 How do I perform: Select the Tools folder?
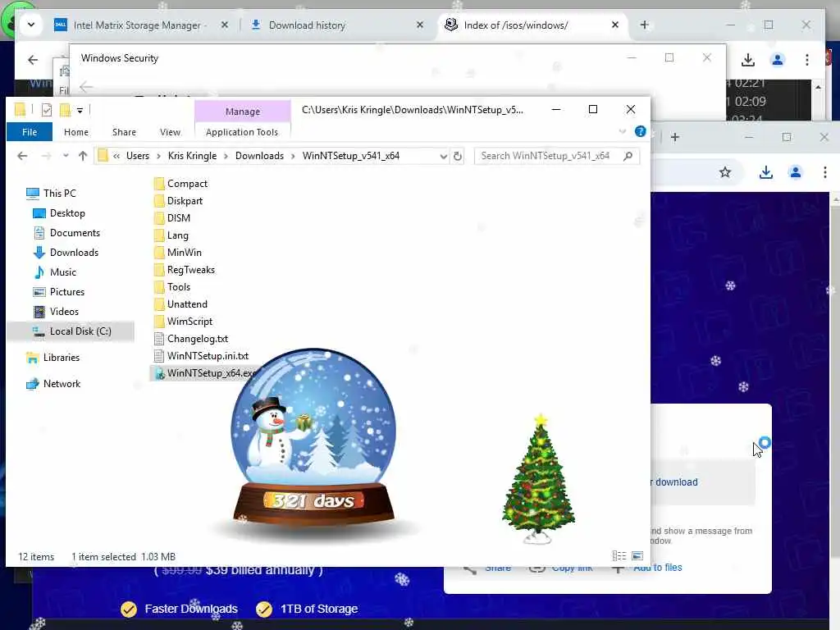click(x=172, y=286)
